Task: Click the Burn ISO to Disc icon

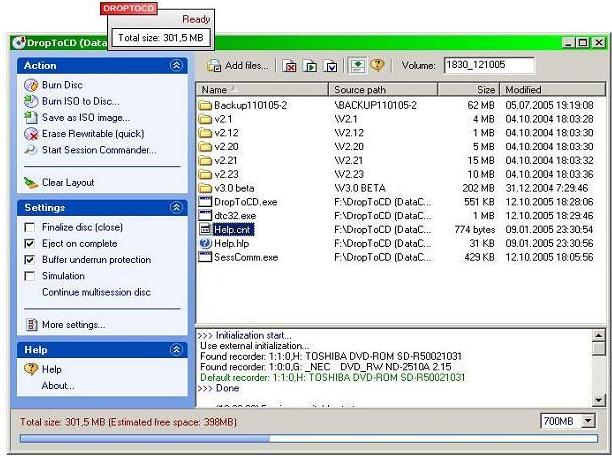Action: point(31,101)
